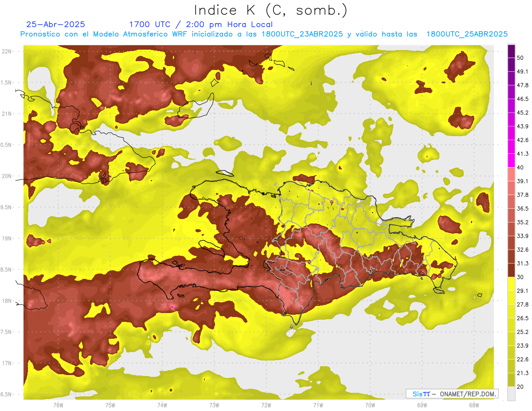Screen dimensions: 532x411
Task: Click the colorbar value '26.5'
Action: pyautogui.click(x=523, y=318)
